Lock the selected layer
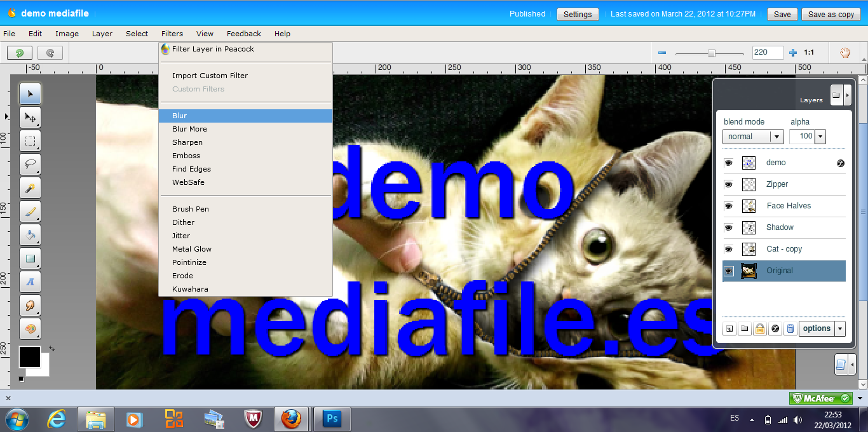This screenshot has height=432, width=868. coord(760,328)
